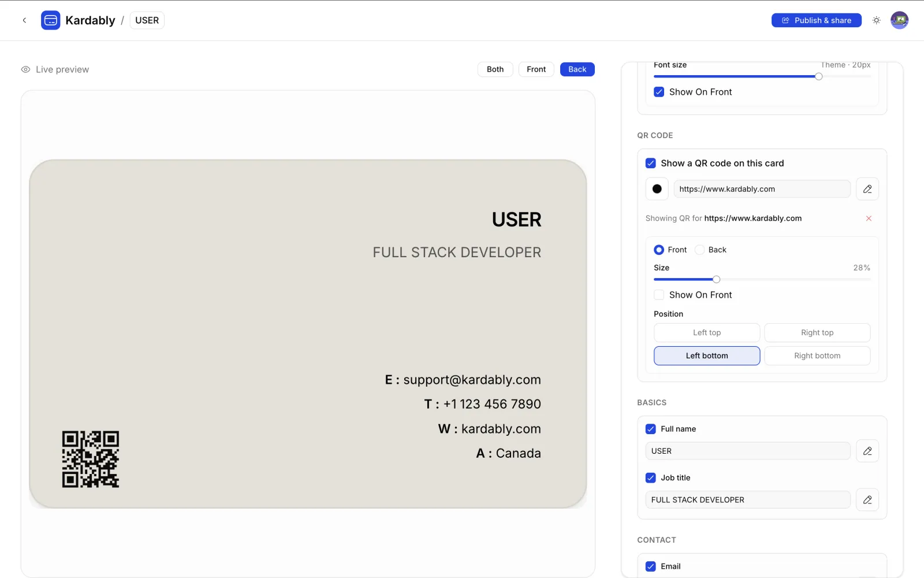Open the USER card name breadcrumb
924x578 pixels.
(147, 20)
